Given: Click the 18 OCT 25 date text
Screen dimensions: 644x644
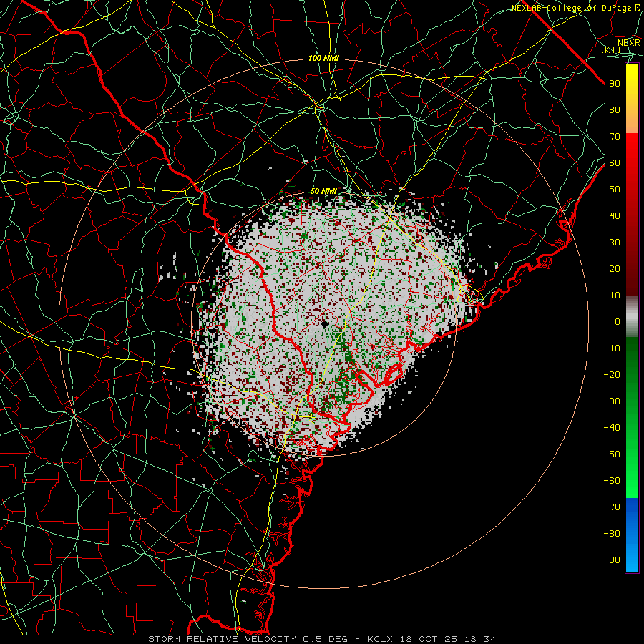Looking at the screenshot, I should click(429, 639).
